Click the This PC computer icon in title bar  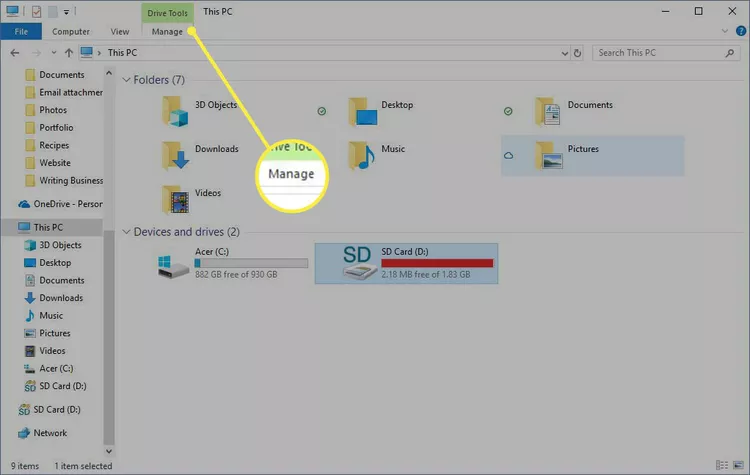tap(12, 11)
